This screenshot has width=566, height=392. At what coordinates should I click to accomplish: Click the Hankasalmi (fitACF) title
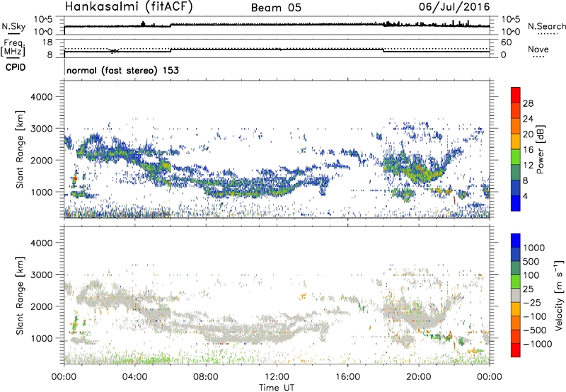[129, 7]
